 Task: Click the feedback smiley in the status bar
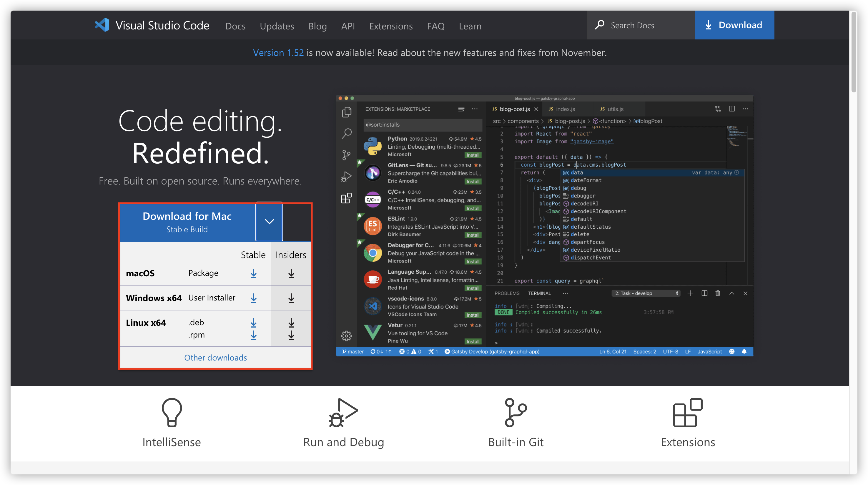click(x=732, y=351)
